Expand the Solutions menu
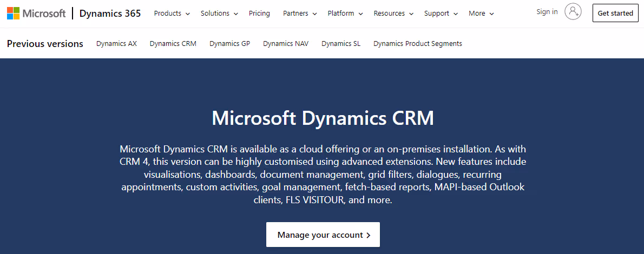Screen dimensions: 644x254 219,14
